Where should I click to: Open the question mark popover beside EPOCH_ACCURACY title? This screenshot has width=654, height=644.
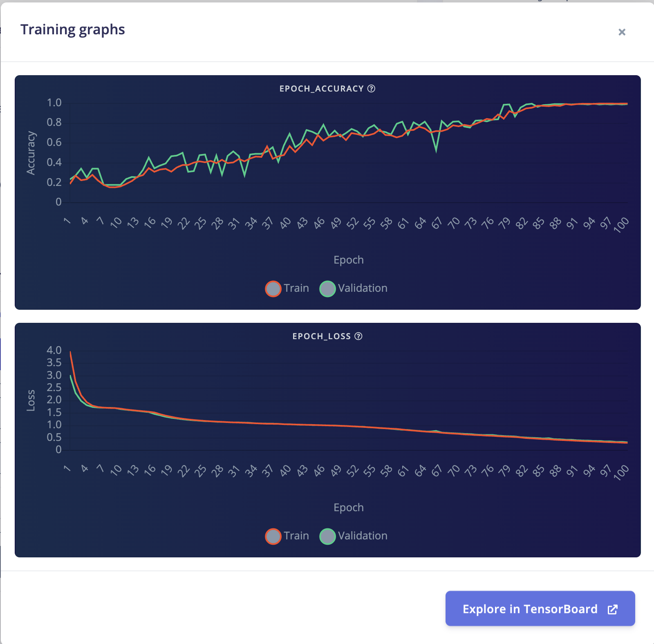371,88
